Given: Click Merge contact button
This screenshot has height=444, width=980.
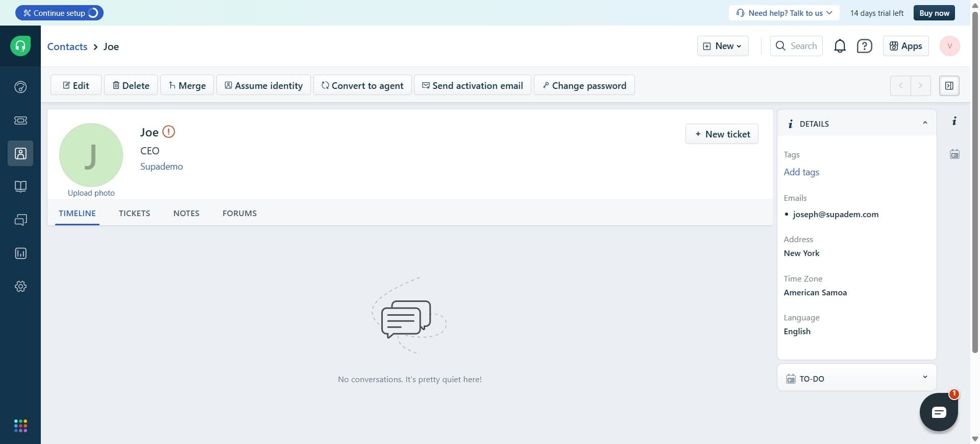Looking at the screenshot, I should pos(187,85).
